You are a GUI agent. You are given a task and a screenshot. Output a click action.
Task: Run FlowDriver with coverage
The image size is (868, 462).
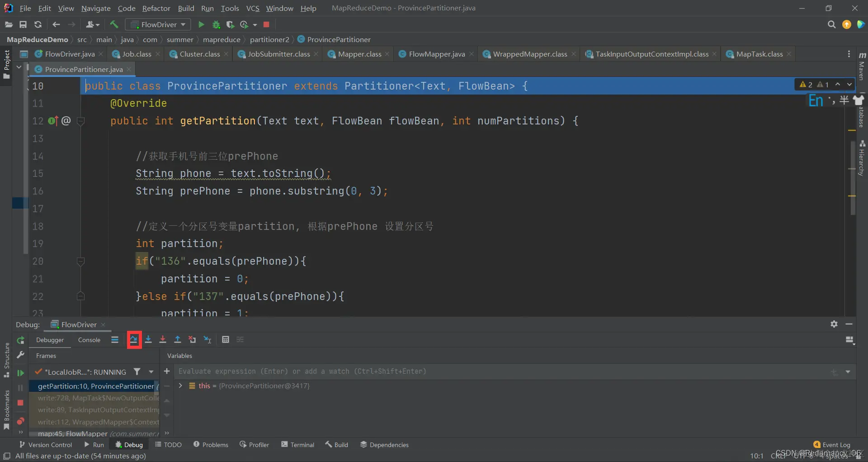[x=230, y=24]
